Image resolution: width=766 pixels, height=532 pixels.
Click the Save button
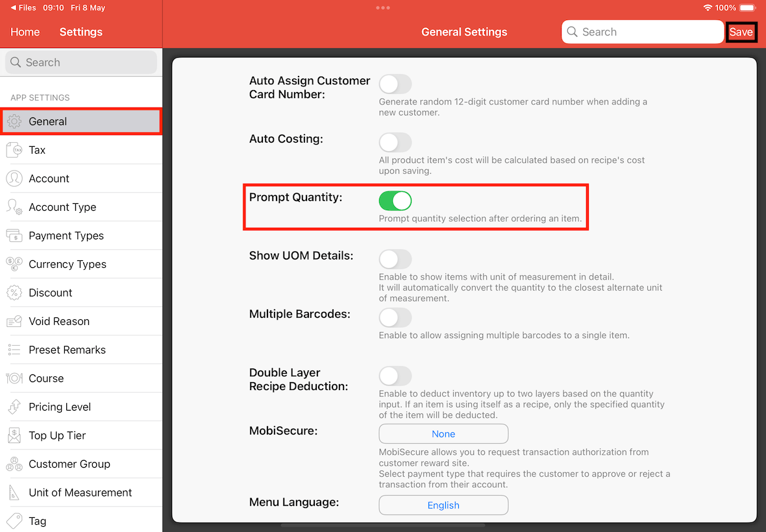tap(741, 32)
